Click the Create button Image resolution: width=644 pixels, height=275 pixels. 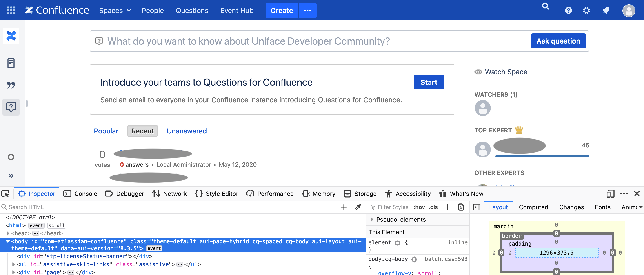(282, 11)
